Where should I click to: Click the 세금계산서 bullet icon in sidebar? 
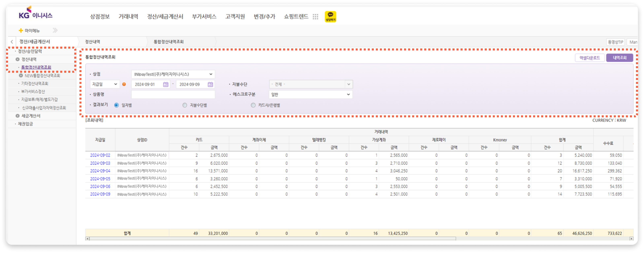pyautogui.click(x=18, y=116)
